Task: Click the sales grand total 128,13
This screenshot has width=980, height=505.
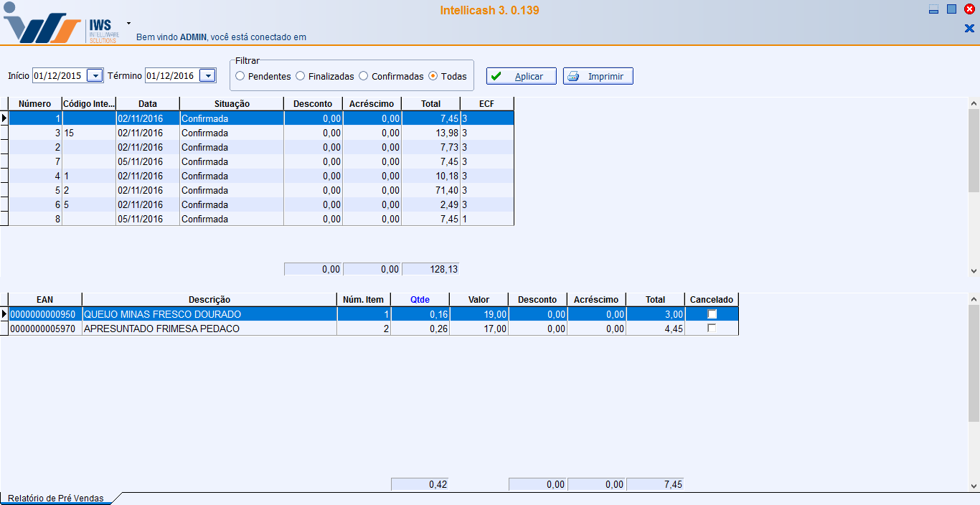Action: pos(430,269)
